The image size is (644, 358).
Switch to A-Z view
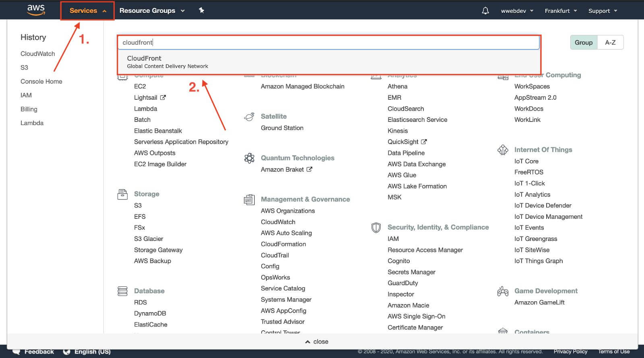(610, 42)
